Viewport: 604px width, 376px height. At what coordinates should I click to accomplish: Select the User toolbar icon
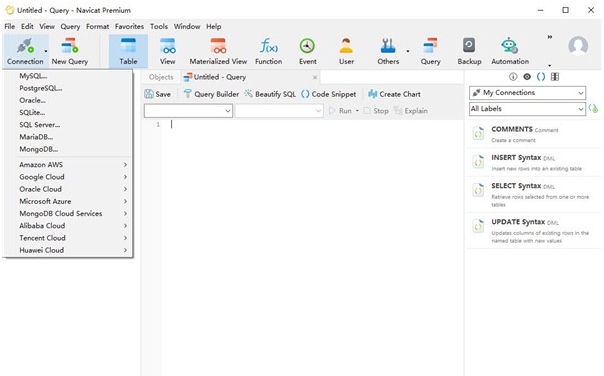pyautogui.click(x=346, y=52)
